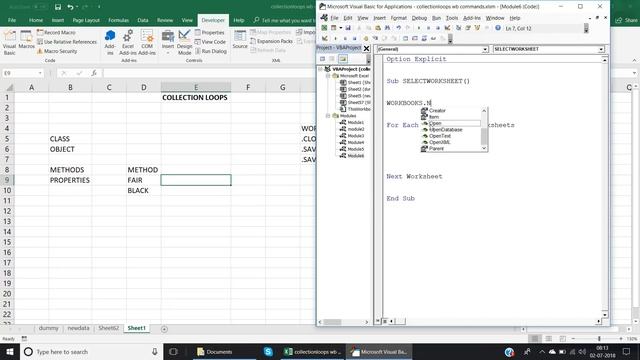Image resolution: width=640 pixels, height=360 pixels.
Task: Click Paste icon in VBA toolbar
Action: pos(378,28)
